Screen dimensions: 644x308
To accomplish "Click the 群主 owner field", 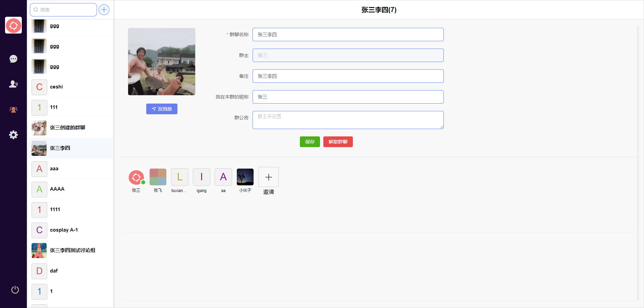I will tap(348, 55).
